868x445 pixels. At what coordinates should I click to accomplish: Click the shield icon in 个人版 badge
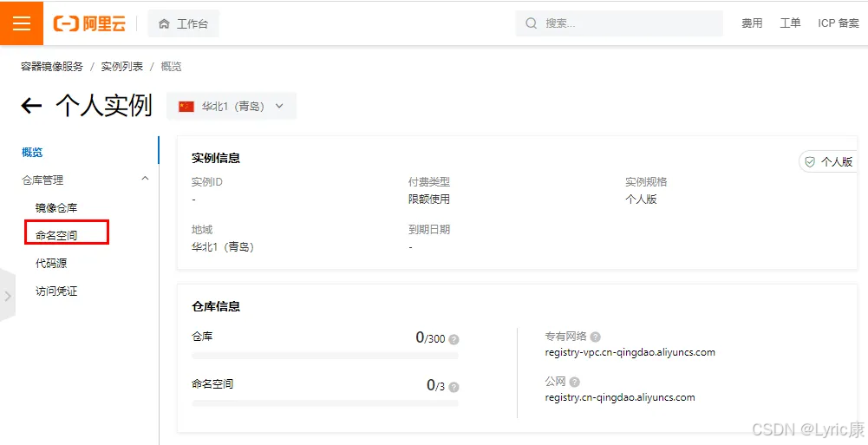[x=810, y=161]
